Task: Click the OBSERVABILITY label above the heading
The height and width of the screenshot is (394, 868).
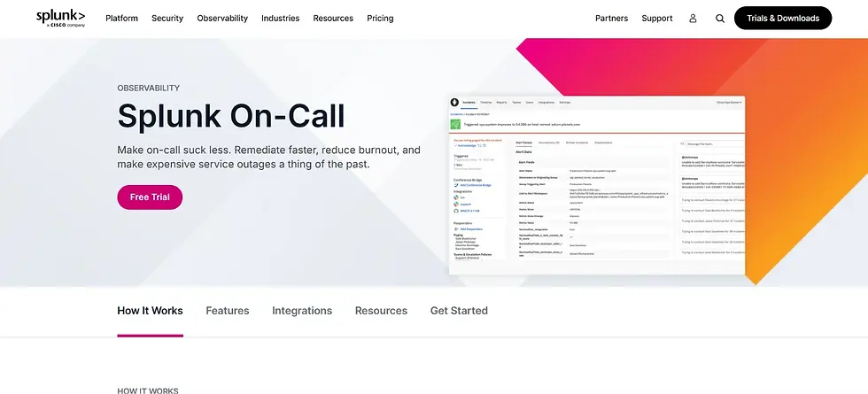Action: point(149,88)
